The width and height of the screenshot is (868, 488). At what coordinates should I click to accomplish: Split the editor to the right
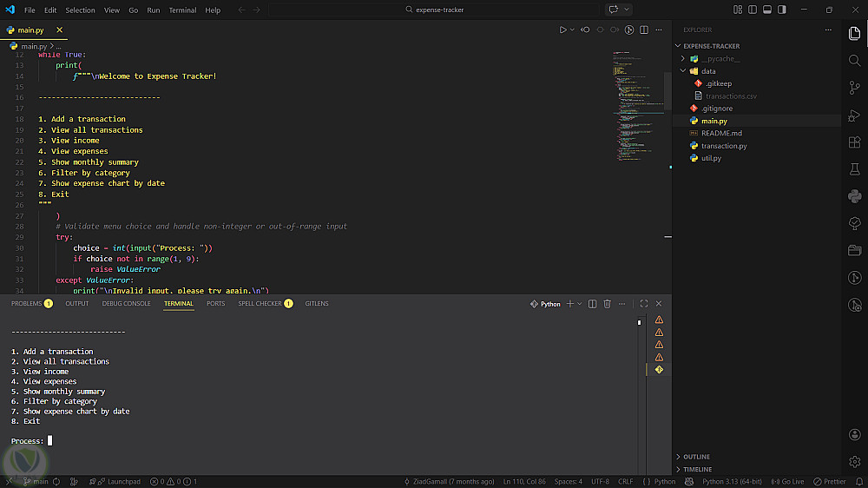point(643,30)
